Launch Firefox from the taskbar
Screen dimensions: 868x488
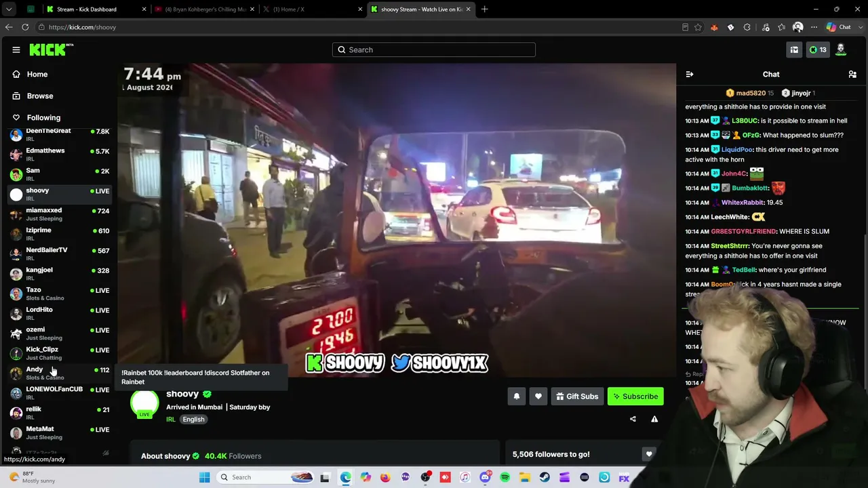point(385,477)
